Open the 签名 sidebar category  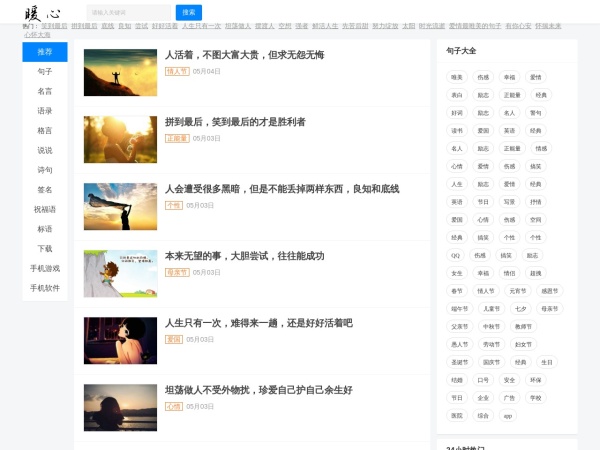point(45,190)
